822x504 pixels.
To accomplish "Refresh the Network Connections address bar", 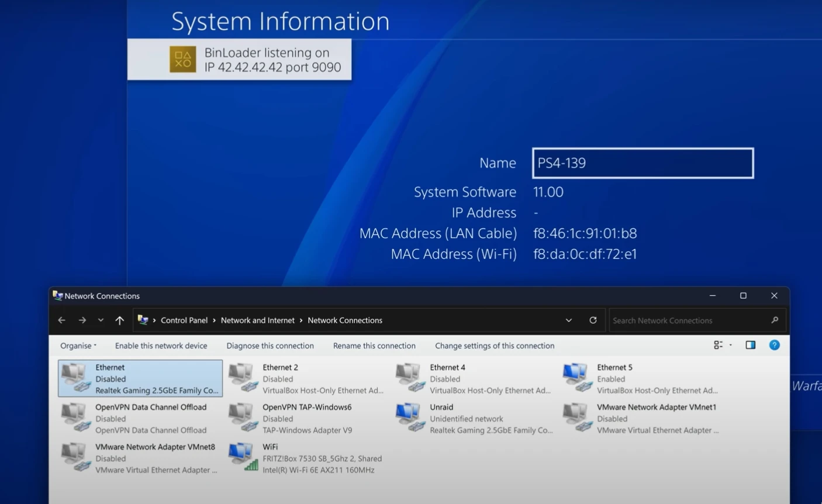I will 593,320.
